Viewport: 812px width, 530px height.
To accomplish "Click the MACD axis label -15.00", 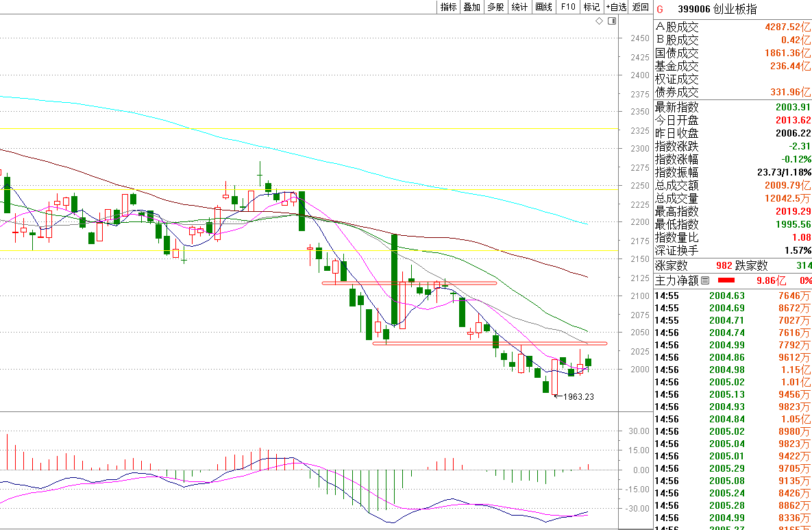I will click(638, 489).
